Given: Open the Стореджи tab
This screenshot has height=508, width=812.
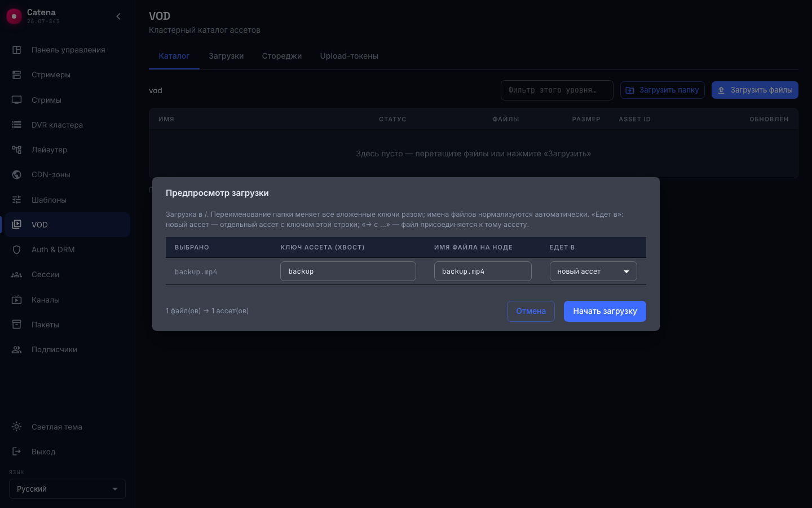Looking at the screenshot, I should [282, 56].
